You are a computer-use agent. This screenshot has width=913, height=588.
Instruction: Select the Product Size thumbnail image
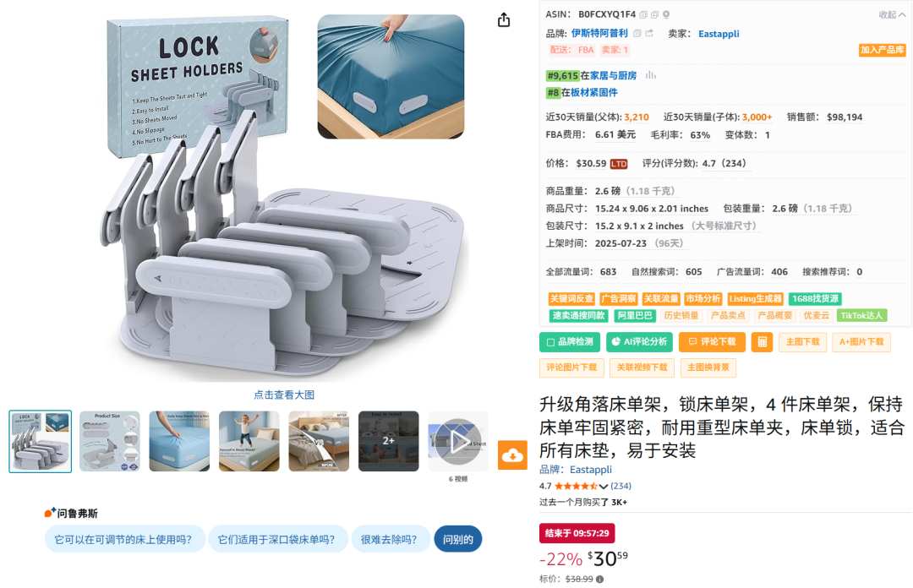[x=109, y=441]
